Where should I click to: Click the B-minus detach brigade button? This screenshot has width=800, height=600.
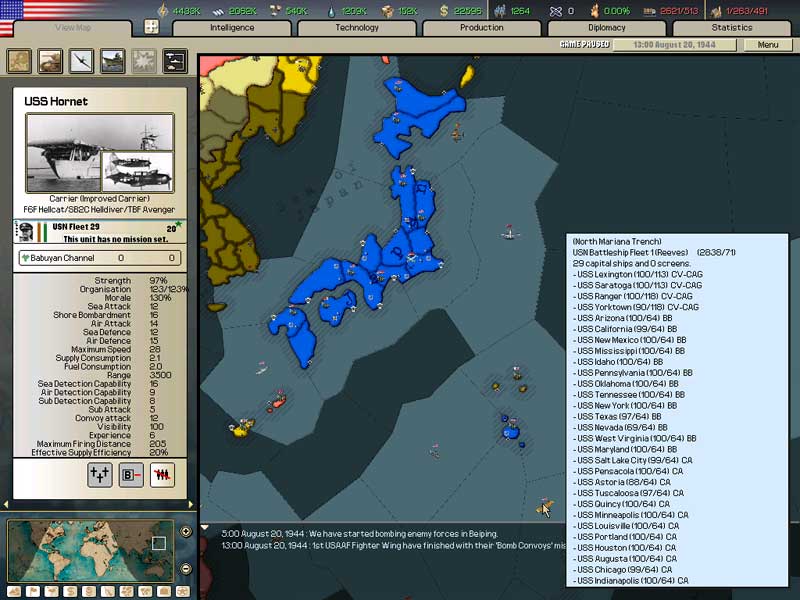131,475
